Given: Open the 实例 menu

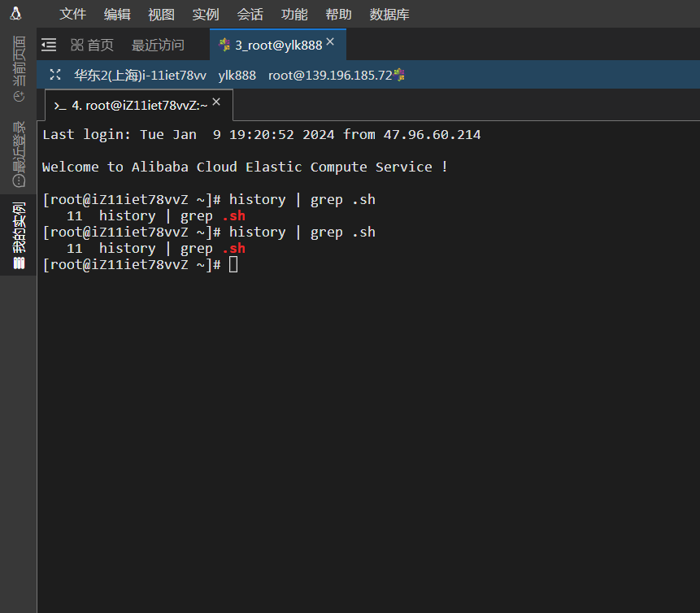Looking at the screenshot, I should (x=206, y=15).
